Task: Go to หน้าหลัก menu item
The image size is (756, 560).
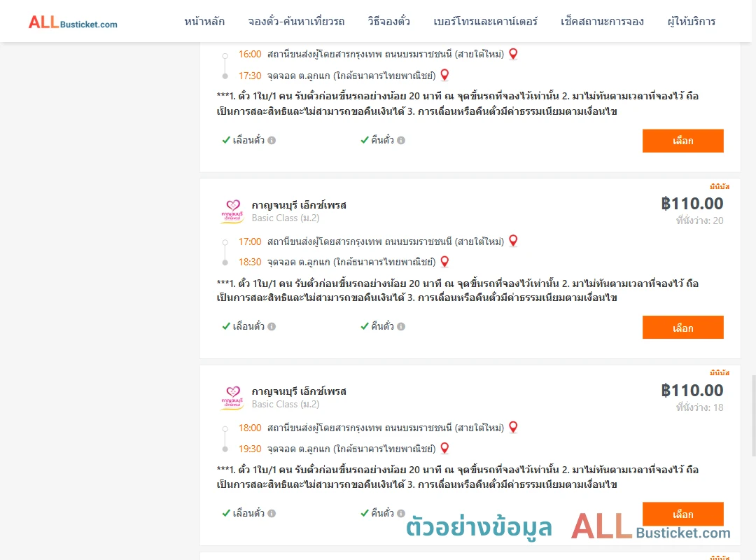Action: [x=204, y=22]
